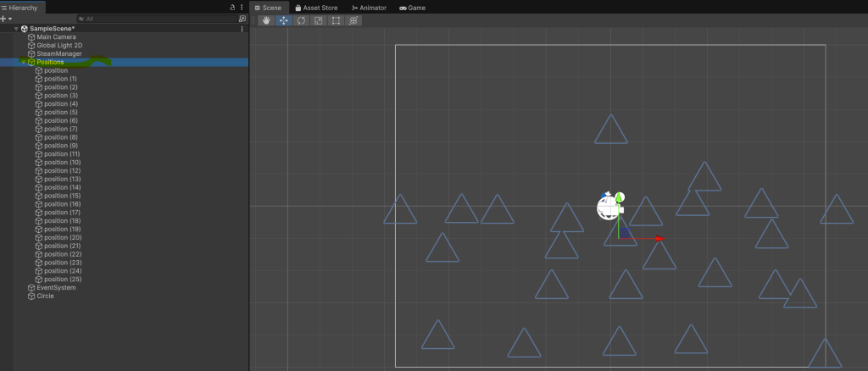868x371 pixels.
Task: Open the Hierarchy panel more-options menu
Action: [x=242, y=7]
